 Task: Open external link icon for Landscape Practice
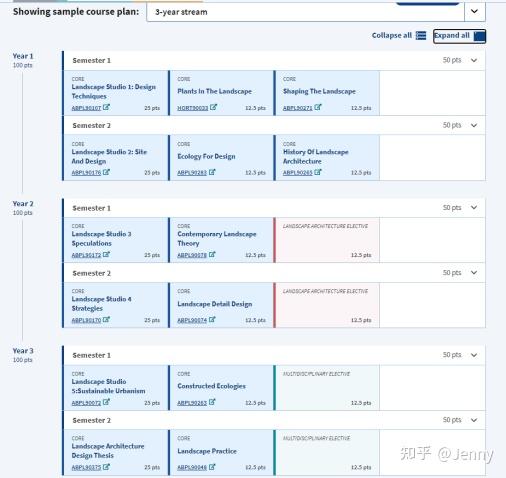click(x=212, y=467)
